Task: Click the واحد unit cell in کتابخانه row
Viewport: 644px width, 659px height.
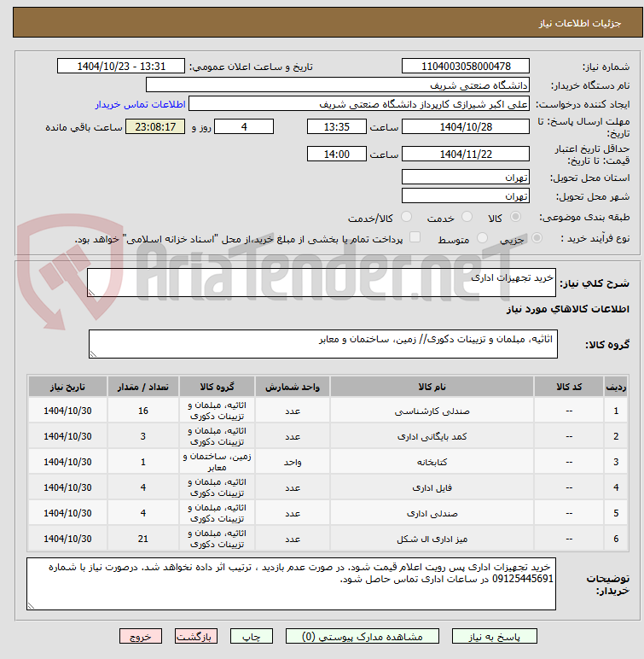Action: [x=293, y=462]
